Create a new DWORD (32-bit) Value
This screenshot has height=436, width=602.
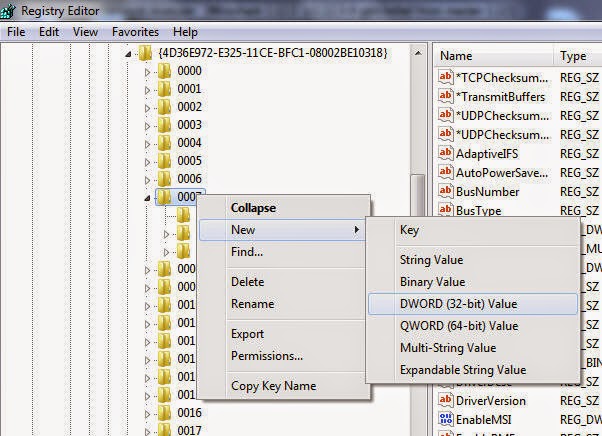tap(473, 304)
